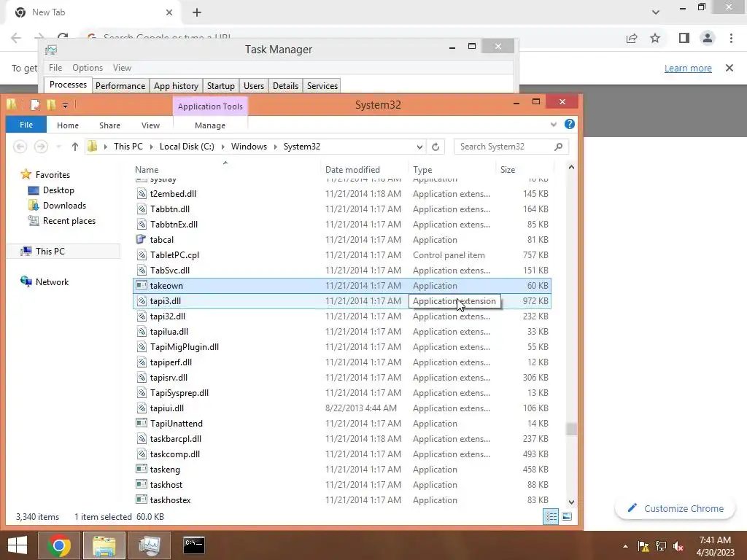The image size is (747, 560).
Task: Expand the Explorer ribbon chevron
Action: pos(553,125)
